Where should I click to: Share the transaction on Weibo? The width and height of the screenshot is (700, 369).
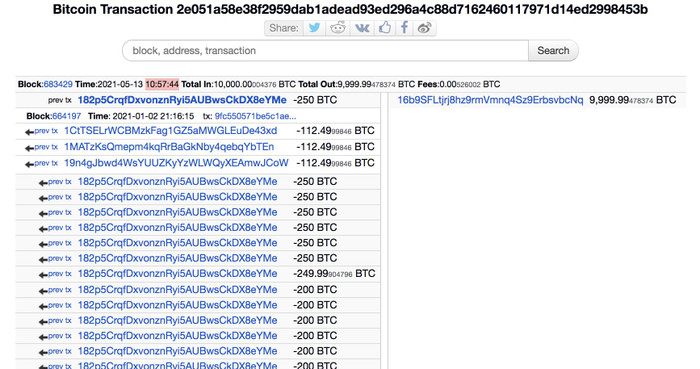pyautogui.click(x=425, y=28)
